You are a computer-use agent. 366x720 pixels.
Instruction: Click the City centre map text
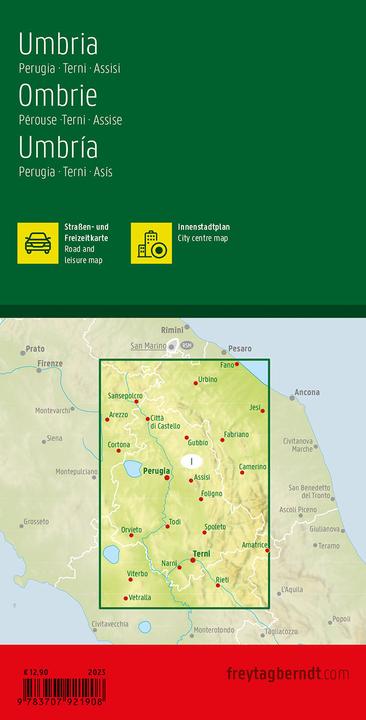pos(203,238)
